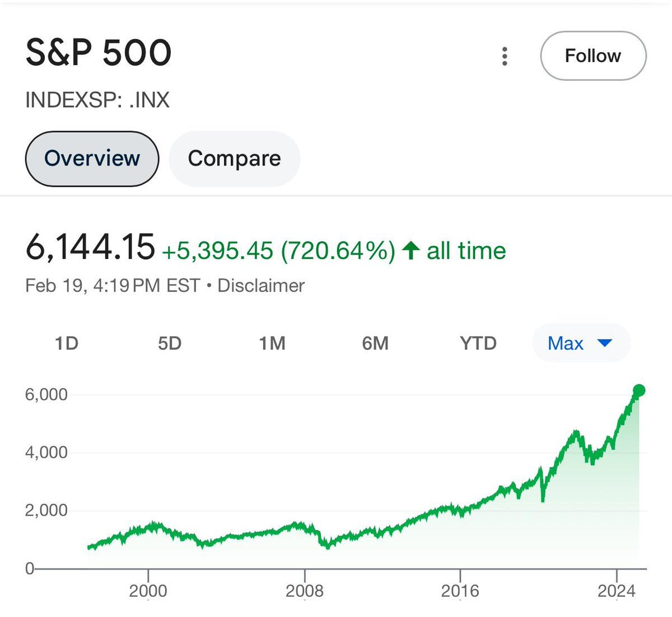Viewport: 672px width, 617px height.
Task: Click the chart at the 2008 axis mark
Action: coord(305,569)
